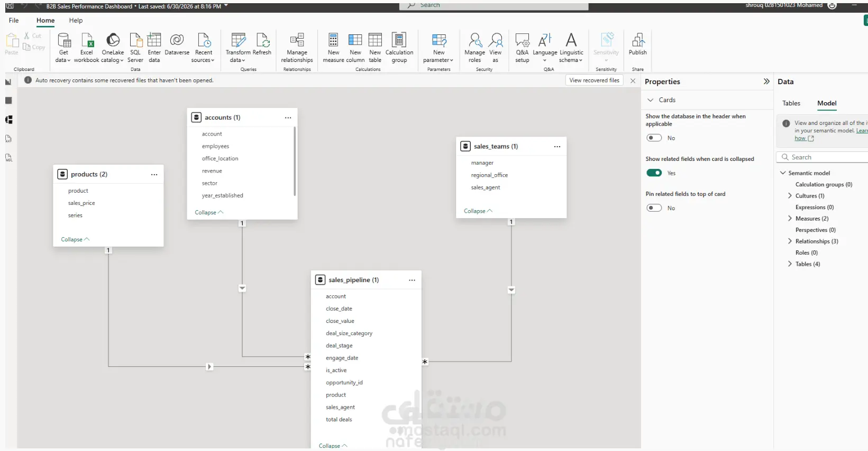Image resolution: width=868 pixels, height=451 pixels.
Task: Expand the Relationships (3) node
Action: (790, 241)
